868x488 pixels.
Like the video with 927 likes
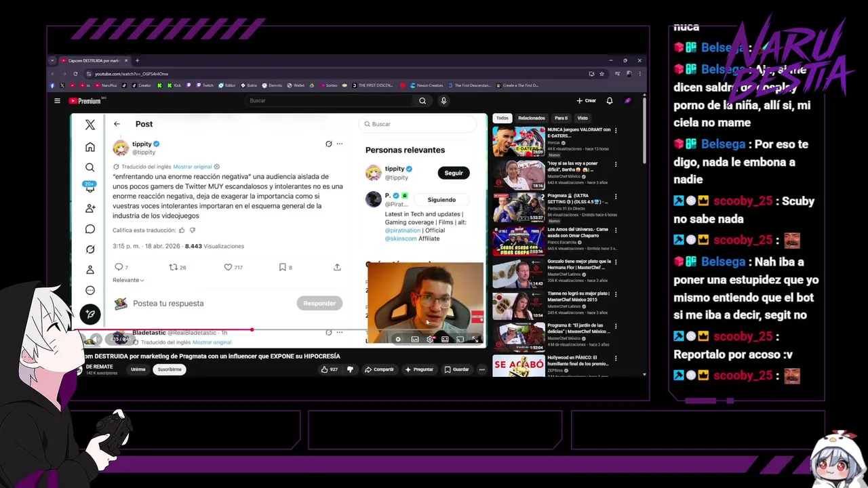(330, 369)
